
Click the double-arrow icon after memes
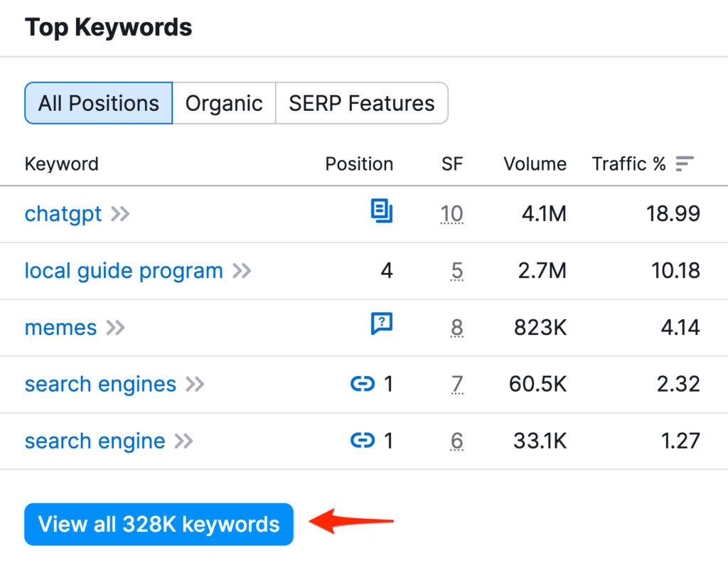tap(114, 328)
